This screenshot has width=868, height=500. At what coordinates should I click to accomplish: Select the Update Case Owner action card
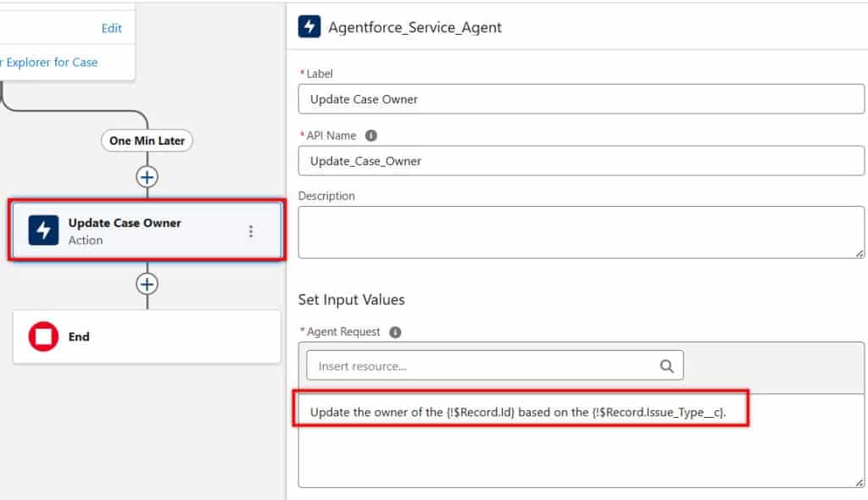coord(147,231)
